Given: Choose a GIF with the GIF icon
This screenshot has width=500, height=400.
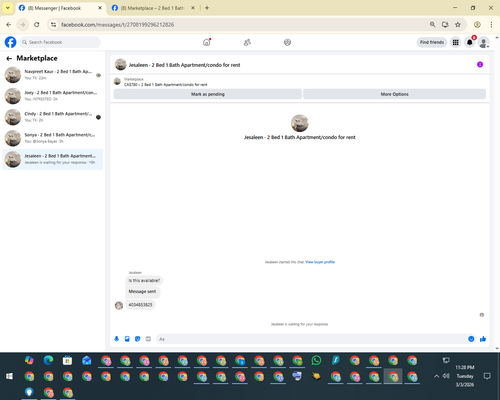Looking at the screenshot, I should 148,339.
